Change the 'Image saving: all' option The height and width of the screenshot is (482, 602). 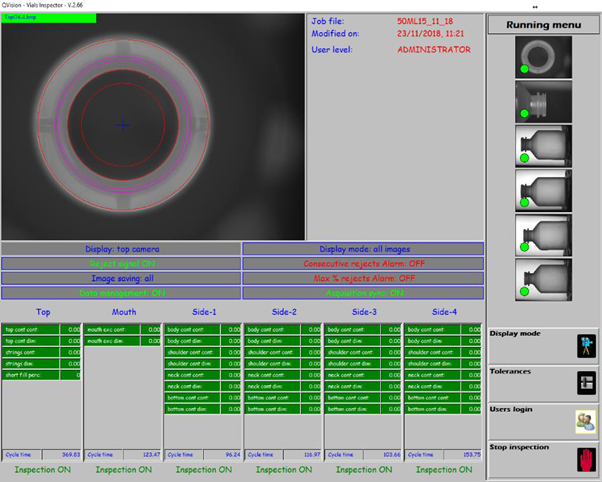[x=120, y=278]
